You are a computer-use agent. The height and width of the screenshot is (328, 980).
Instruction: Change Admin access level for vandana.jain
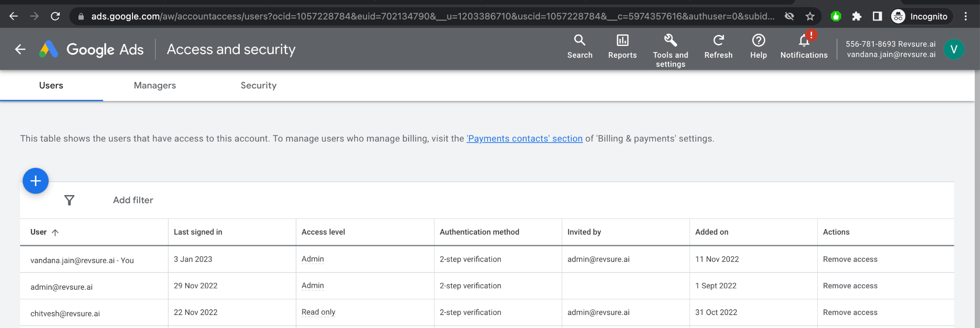pyautogui.click(x=312, y=259)
